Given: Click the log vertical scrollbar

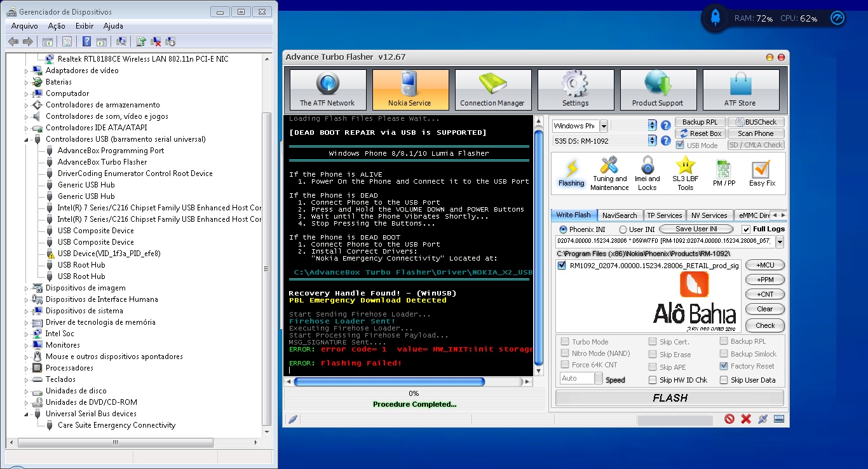Looking at the screenshot, I should point(539,245).
